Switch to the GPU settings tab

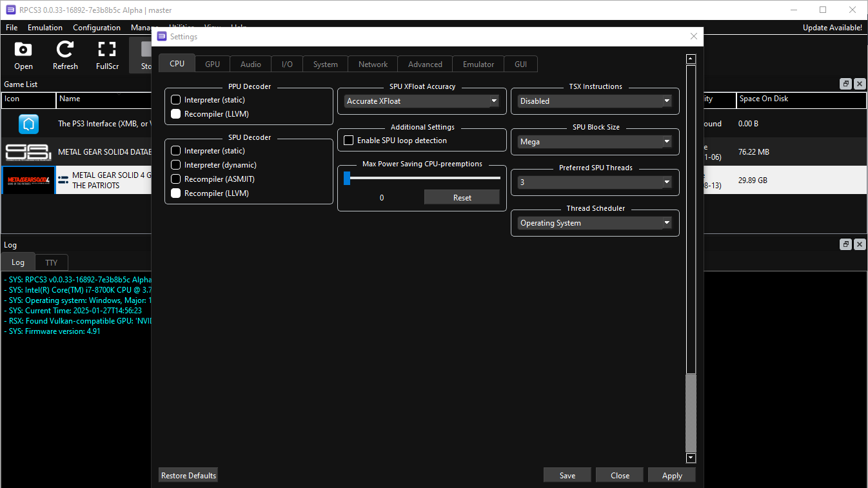coord(212,64)
